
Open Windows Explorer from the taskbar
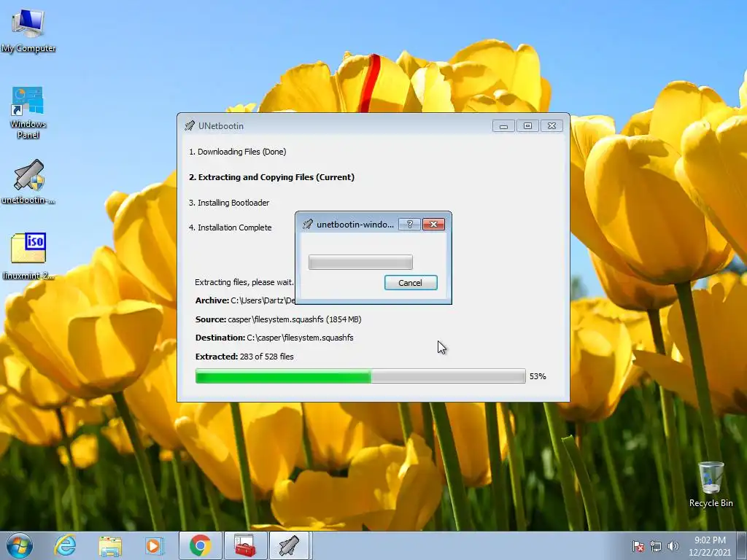point(110,545)
